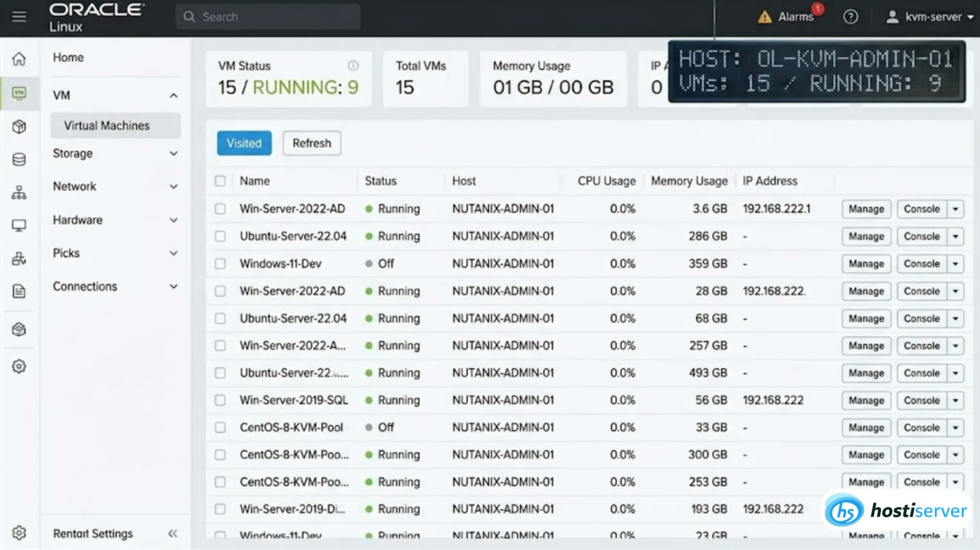Click the settings gear at the rail bottom

coord(19,533)
